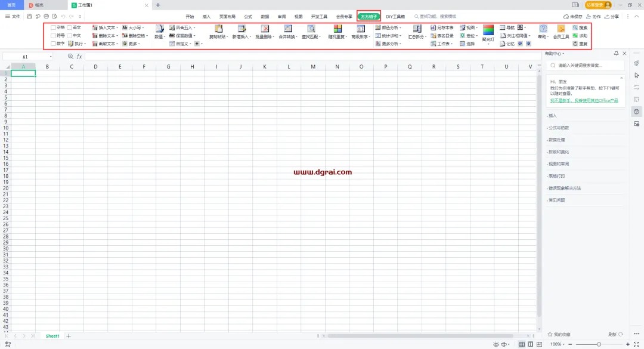Expand the 公式与函数 help section
Viewport: 644px width, 349px height.
[559, 128]
